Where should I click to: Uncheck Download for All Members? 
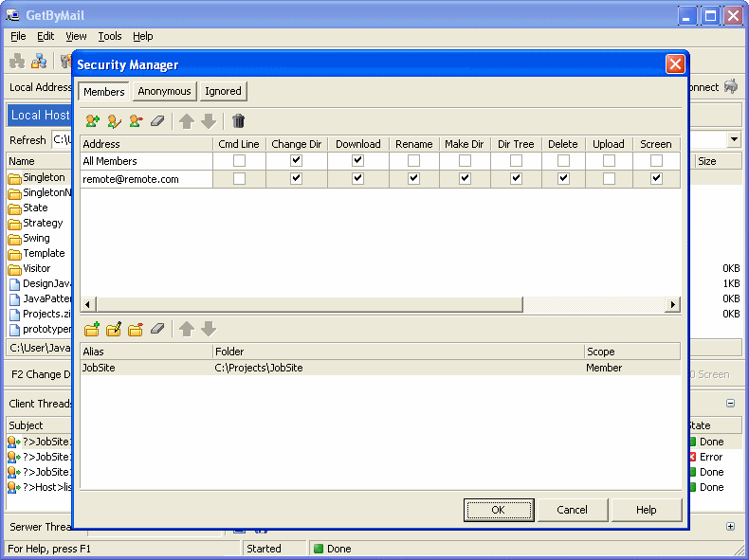357,161
